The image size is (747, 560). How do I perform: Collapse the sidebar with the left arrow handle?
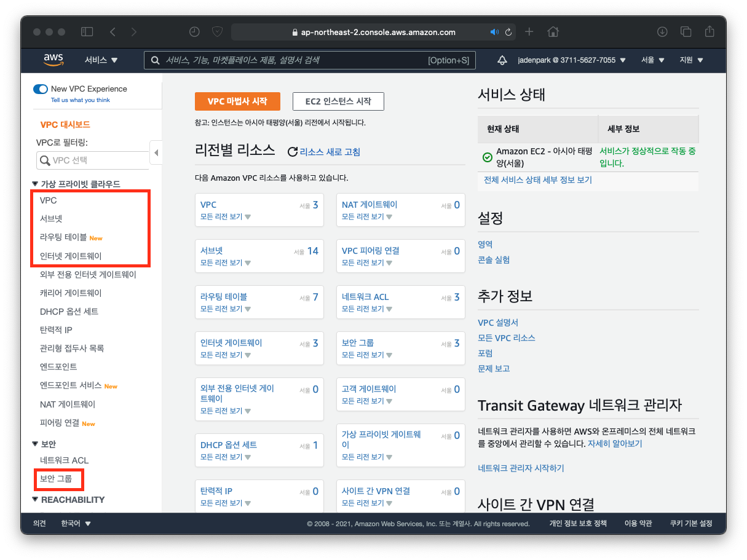click(156, 152)
